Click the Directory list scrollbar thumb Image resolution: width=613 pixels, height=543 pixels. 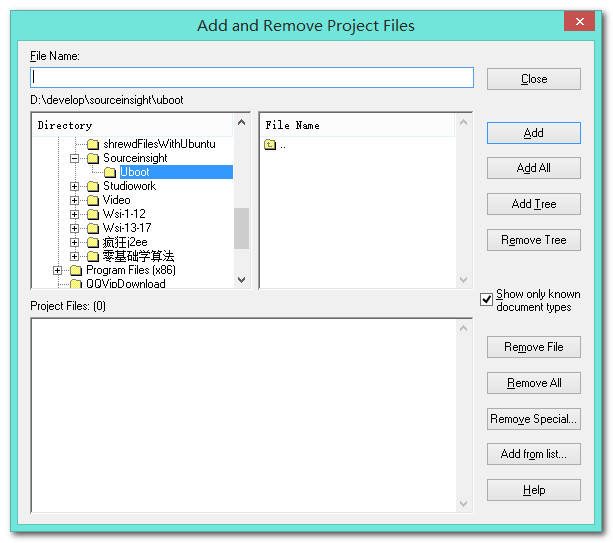tap(242, 228)
